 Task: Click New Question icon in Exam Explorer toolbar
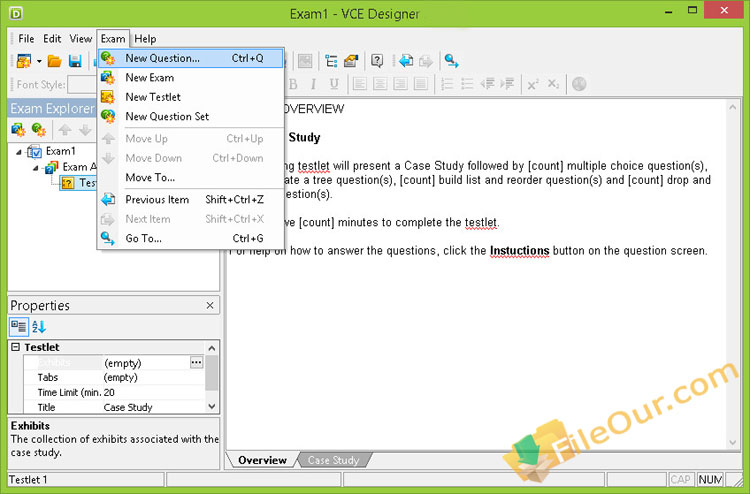coord(38,130)
